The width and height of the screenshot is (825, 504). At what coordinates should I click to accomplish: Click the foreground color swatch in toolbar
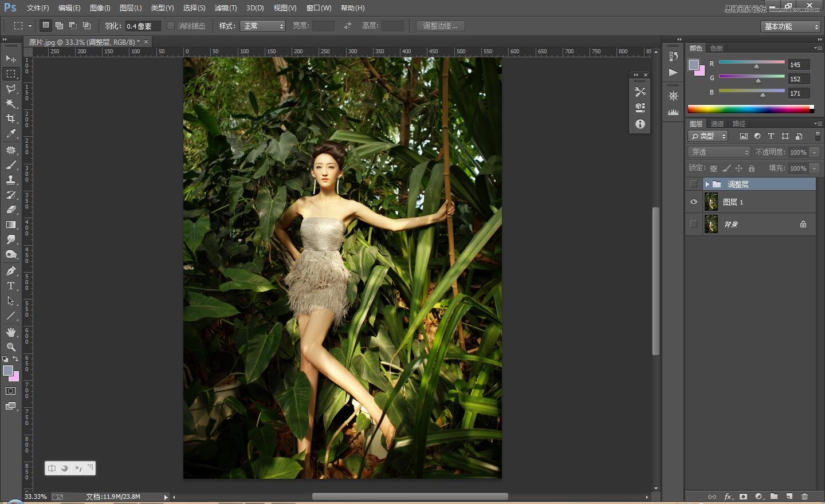click(x=8, y=371)
